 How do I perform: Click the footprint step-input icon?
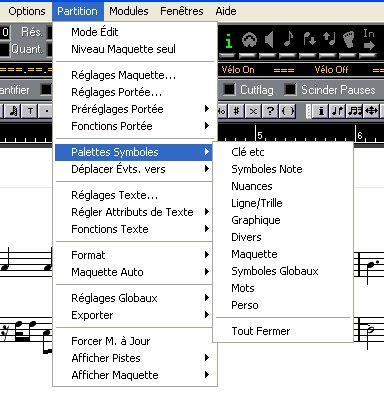tap(349, 40)
